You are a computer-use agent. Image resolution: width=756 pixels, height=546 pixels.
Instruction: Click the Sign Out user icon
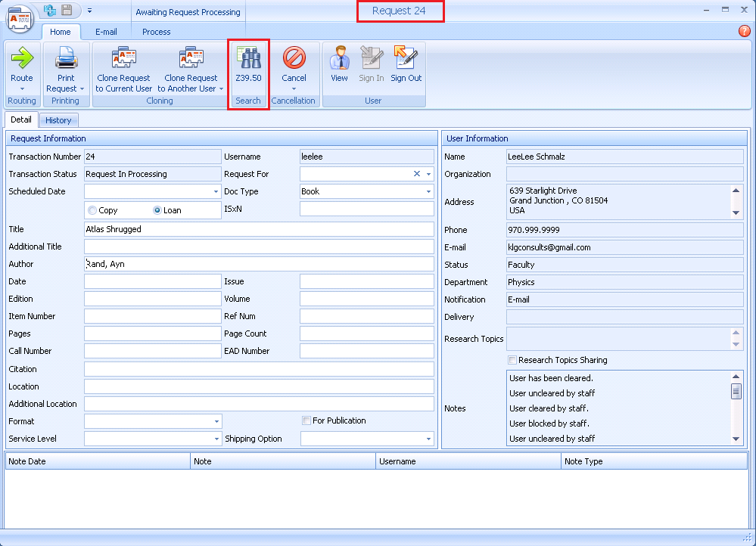(x=406, y=58)
